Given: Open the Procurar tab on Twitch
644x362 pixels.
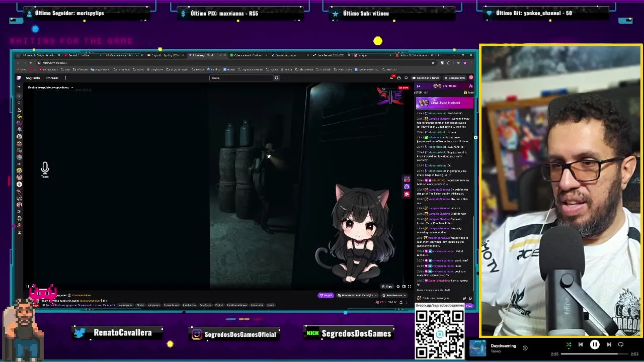Looking at the screenshot, I should point(52,78).
